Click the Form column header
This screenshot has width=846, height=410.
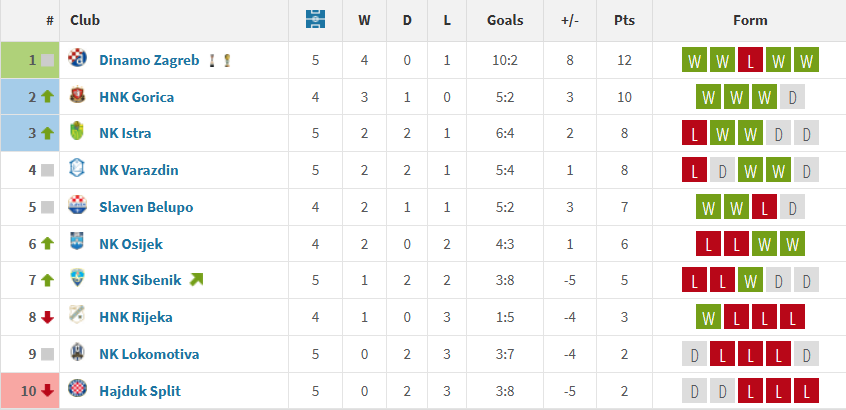pos(750,20)
